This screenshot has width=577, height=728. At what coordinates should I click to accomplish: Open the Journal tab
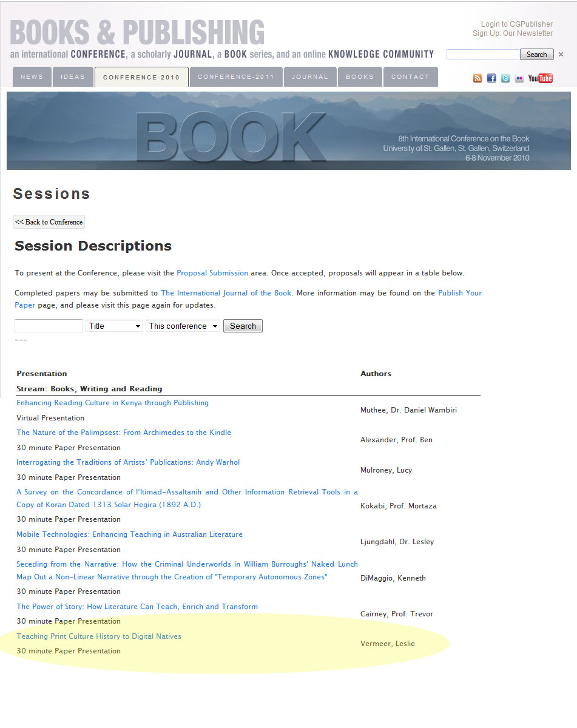tap(309, 77)
